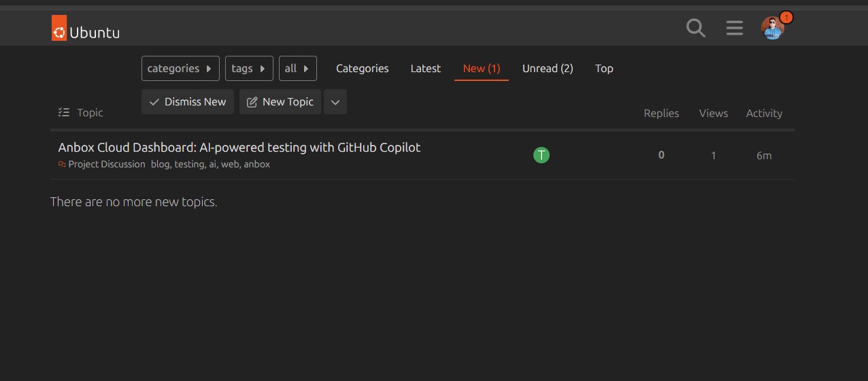Image resolution: width=868 pixels, height=381 pixels.
Task: Click the green T poster avatar
Action: [541, 155]
